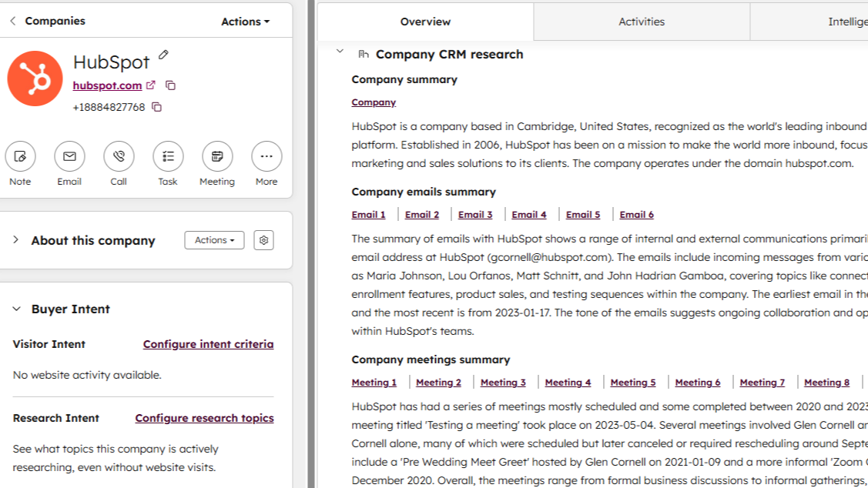Image resolution: width=868 pixels, height=488 pixels.
Task: Collapse the Company CRM research card
Action: (x=340, y=52)
